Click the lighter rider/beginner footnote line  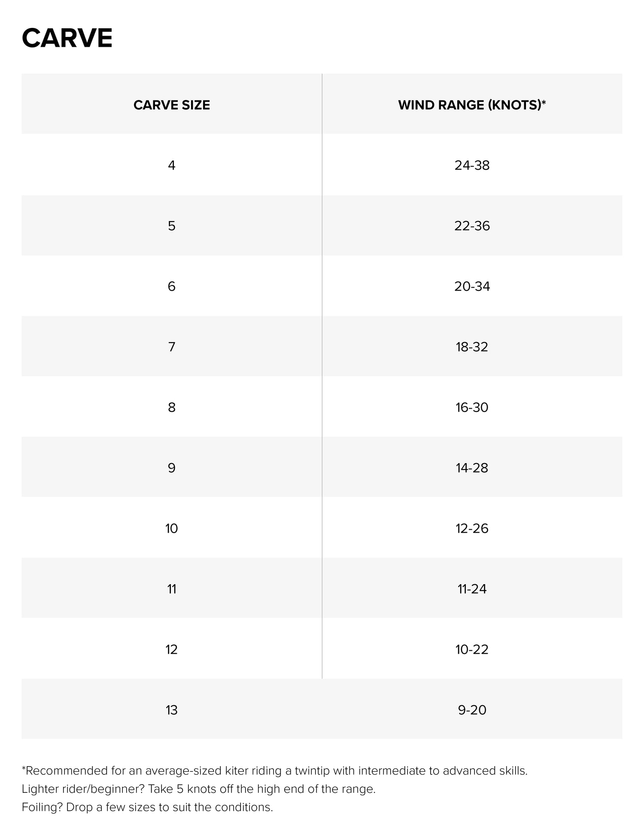198,789
